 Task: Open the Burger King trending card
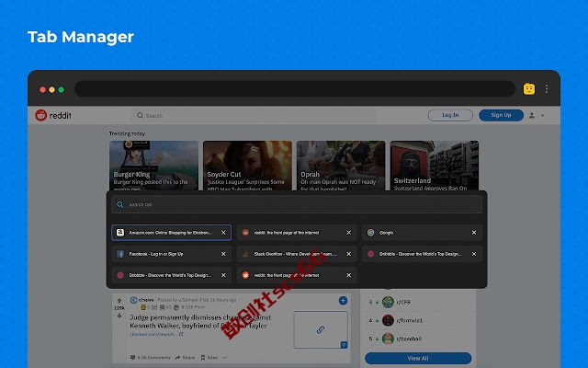point(153,166)
